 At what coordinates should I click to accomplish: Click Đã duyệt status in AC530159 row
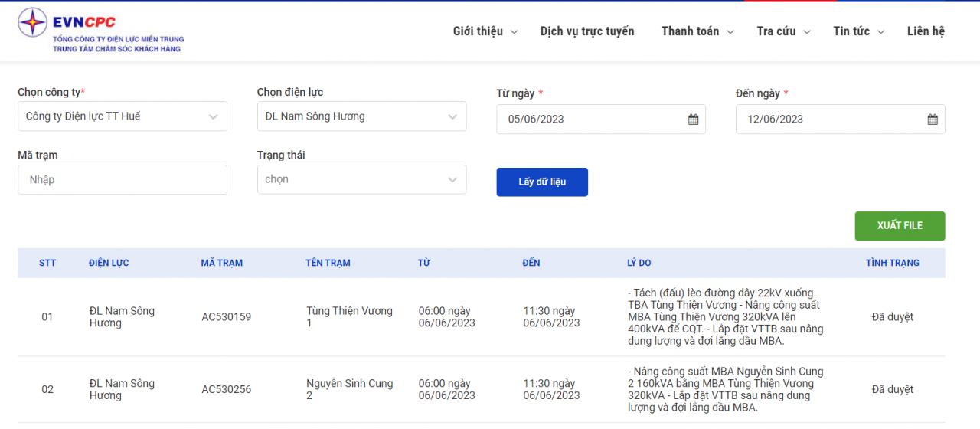point(893,317)
